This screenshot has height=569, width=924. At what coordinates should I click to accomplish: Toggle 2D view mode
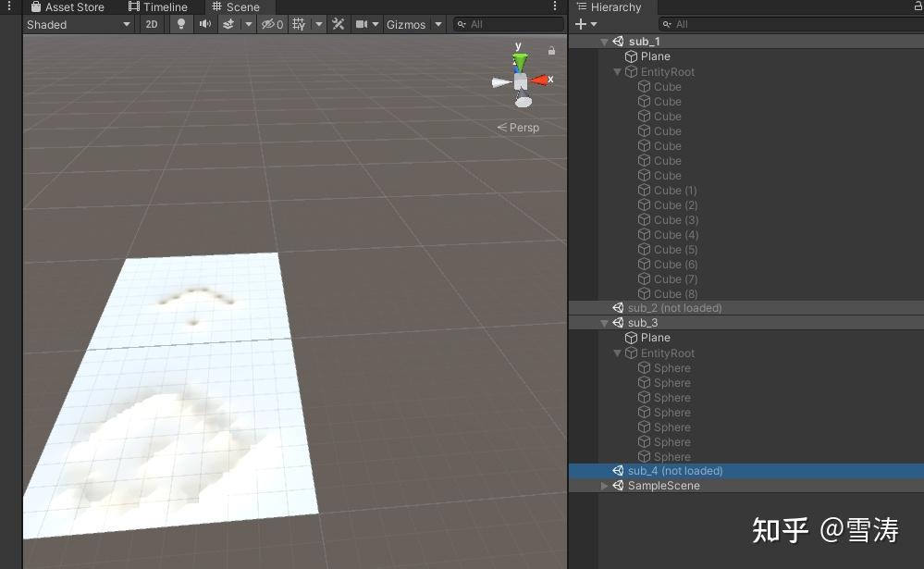click(152, 24)
